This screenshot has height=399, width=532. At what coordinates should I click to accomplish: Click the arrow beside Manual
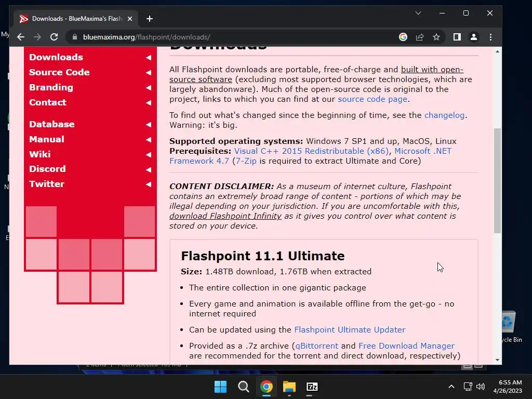149,139
